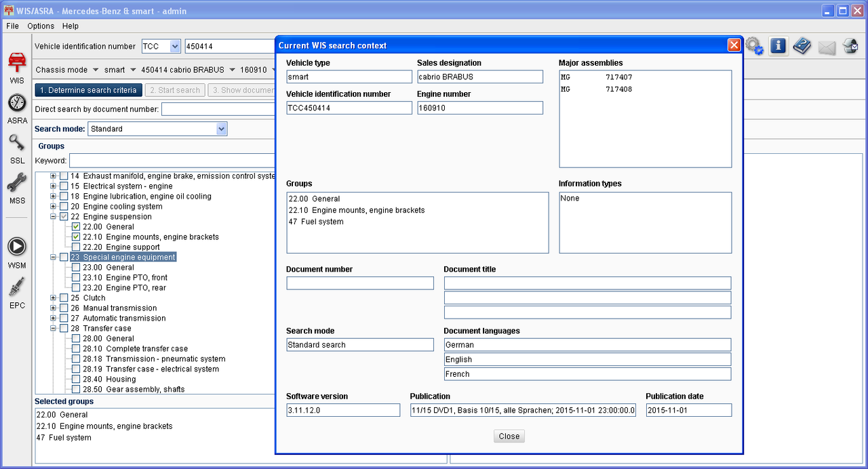Viewport: 868px width, 469px height.
Task: Uncheck 22.10 Engine mounts checkbox
Action: (76, 237)
